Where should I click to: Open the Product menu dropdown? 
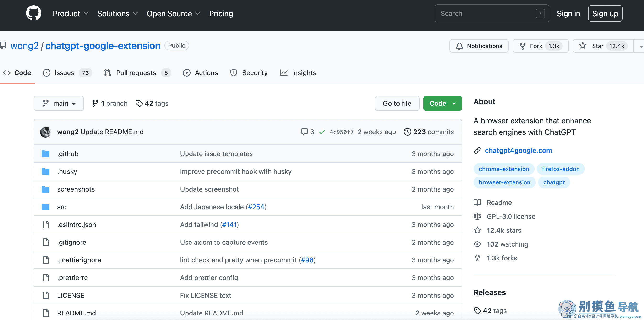click(x=71, y=13)
